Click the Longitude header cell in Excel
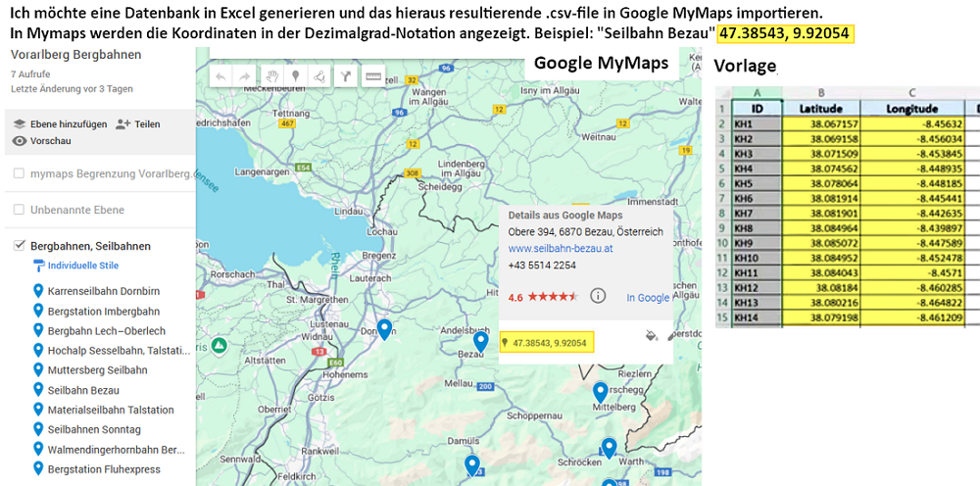The width and height of the screenshot is (980, 486). [911, 108]
